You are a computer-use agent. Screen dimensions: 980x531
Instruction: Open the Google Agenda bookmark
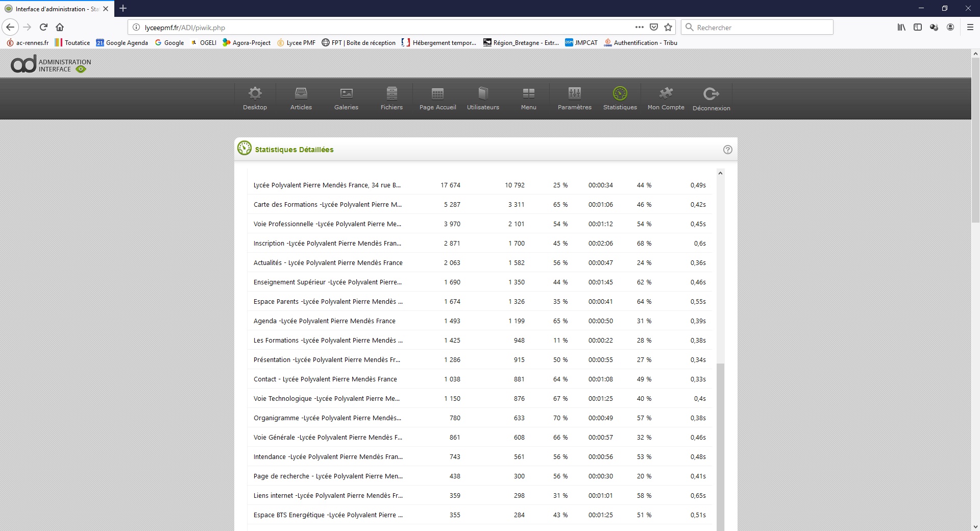tap(122, 43)
